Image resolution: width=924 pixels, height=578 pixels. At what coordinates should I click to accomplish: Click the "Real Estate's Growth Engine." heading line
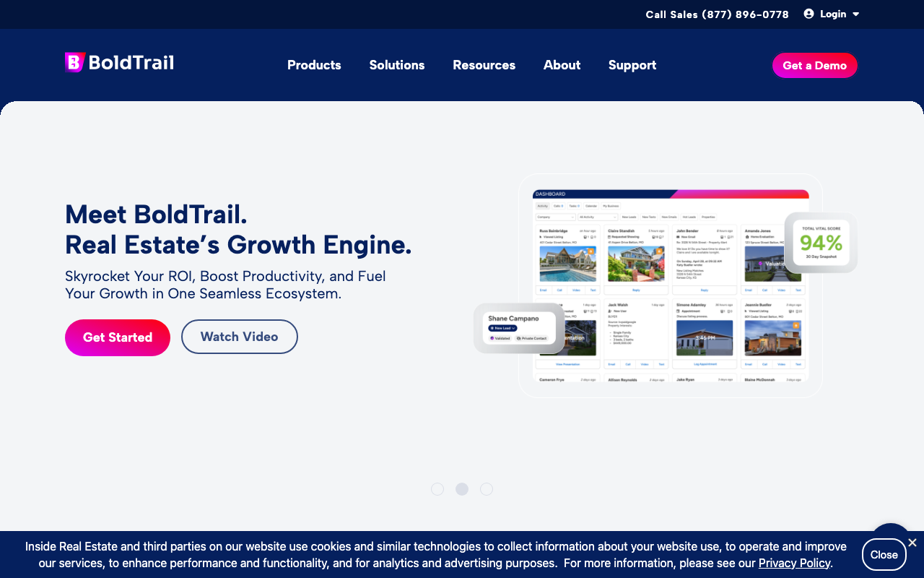click(x=238, y=245)
